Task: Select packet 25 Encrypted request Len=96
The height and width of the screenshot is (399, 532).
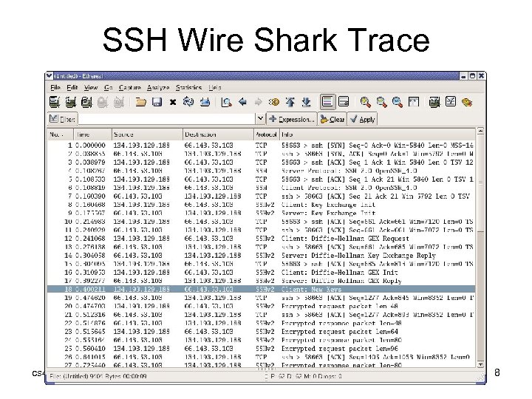Action: pyautogui.click(x=261, y=349)
